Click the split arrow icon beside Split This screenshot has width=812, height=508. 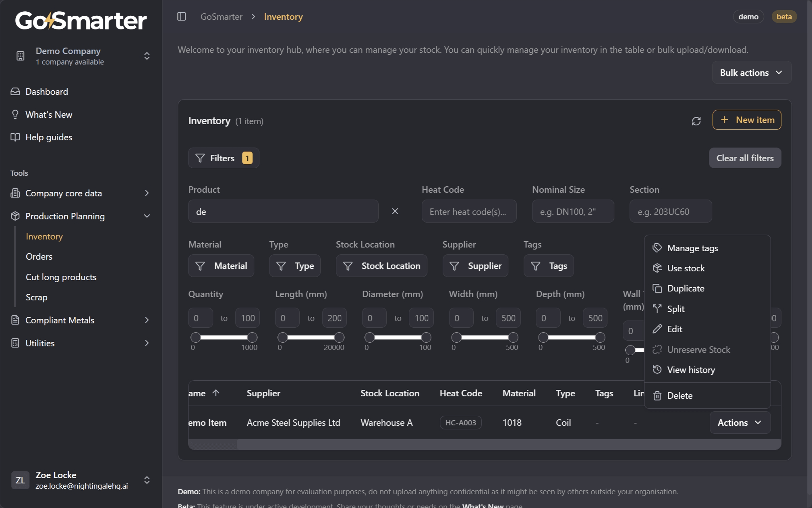pyautogui.click(x=657, y=309)
